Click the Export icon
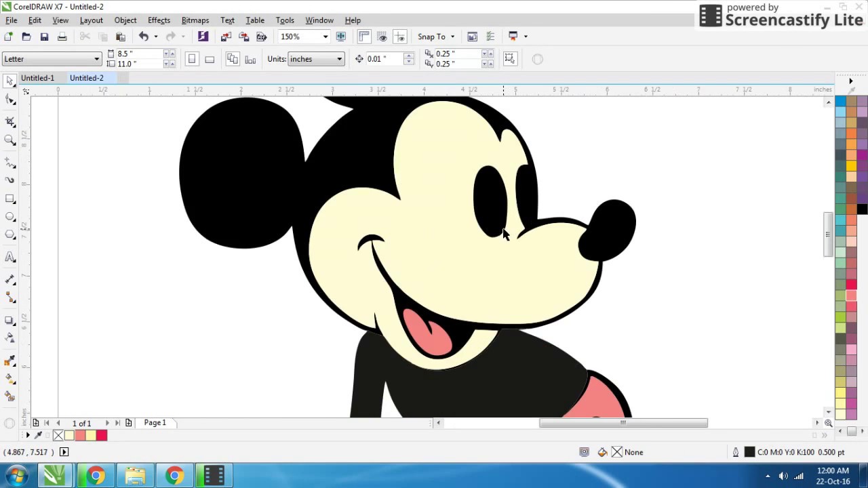This screenshot has height=488, width=868. click(244, 37)
